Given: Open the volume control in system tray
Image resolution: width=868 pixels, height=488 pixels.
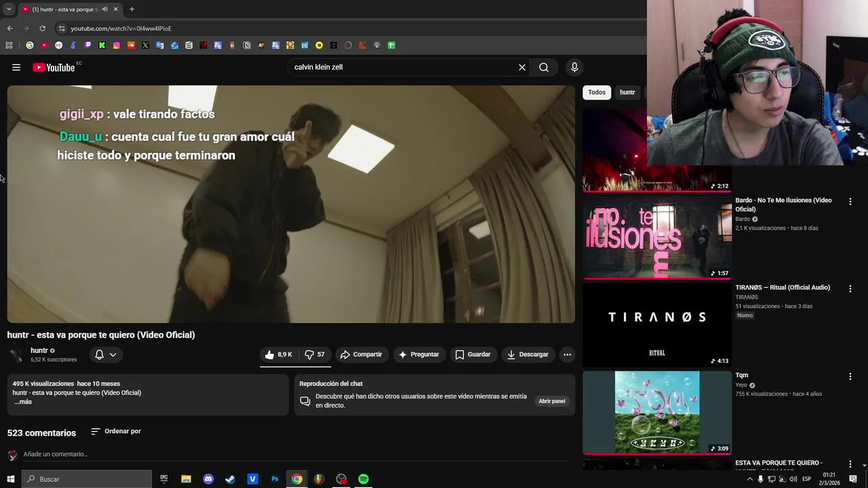Looking at the screenshot, I should [793, 479].
